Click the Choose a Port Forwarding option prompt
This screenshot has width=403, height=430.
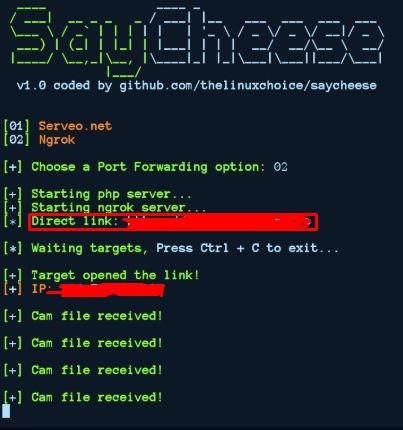[x=148, y=167]
